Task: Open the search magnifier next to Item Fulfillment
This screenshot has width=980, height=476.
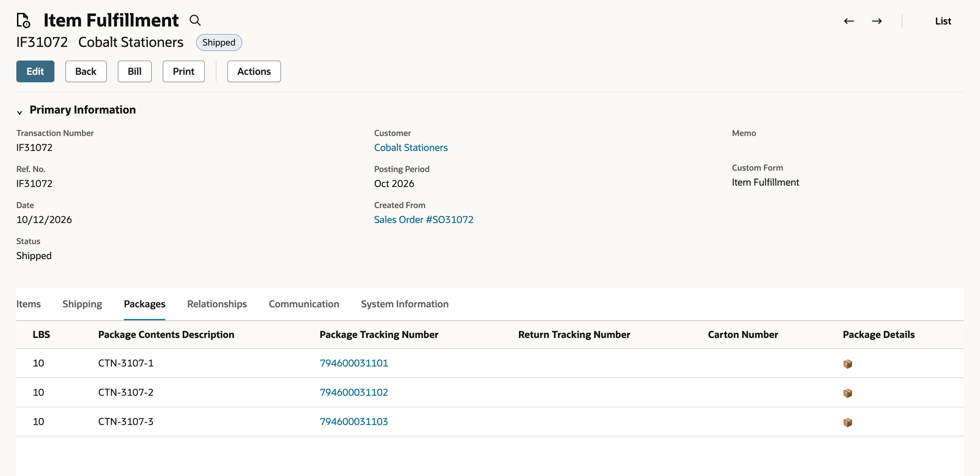Action: (195, 20)
